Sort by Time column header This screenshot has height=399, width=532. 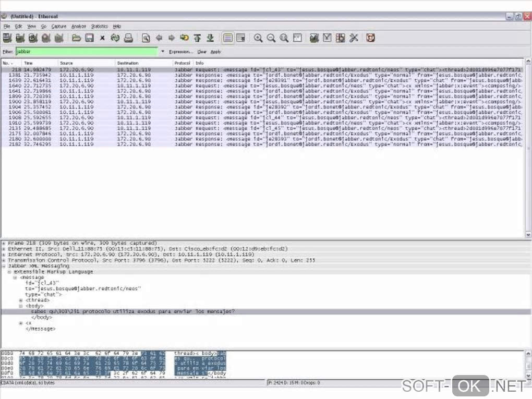[x=40, y=63]
